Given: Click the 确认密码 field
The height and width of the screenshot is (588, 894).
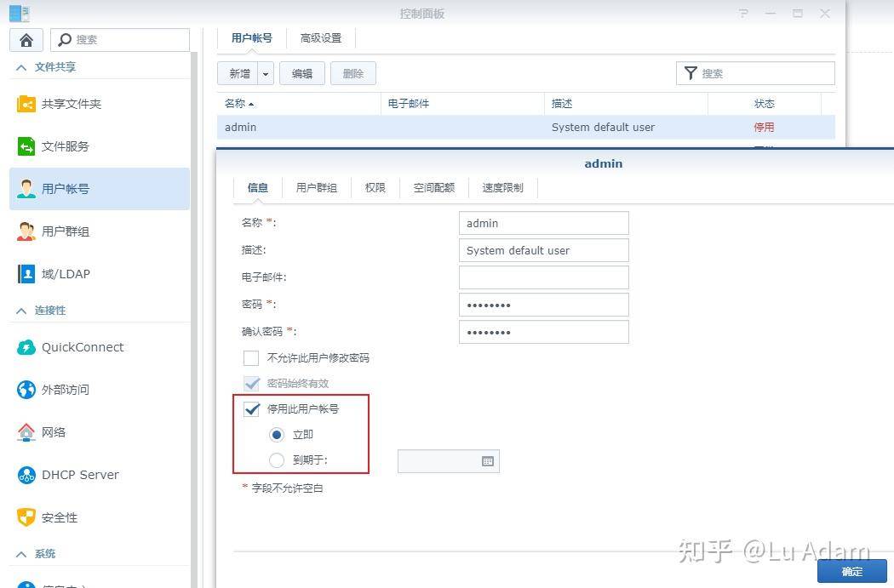Looking at the screenshot, I should 544,332.
